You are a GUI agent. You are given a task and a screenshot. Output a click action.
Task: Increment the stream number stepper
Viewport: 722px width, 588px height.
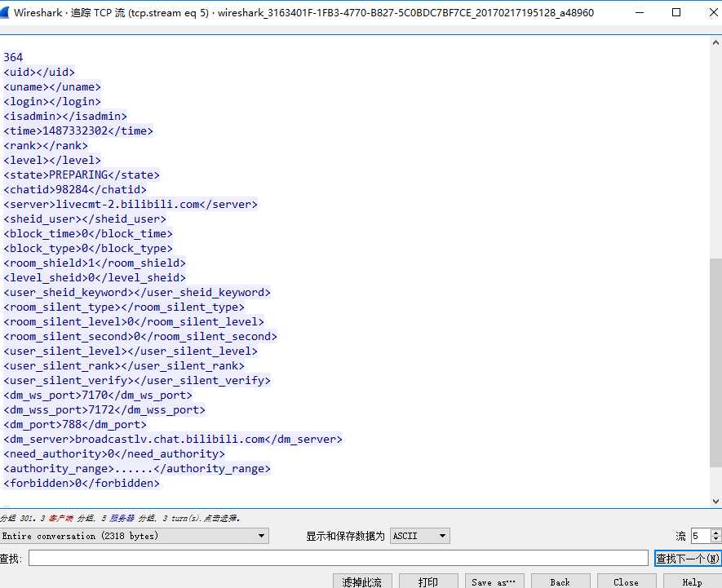pos(715,533)
